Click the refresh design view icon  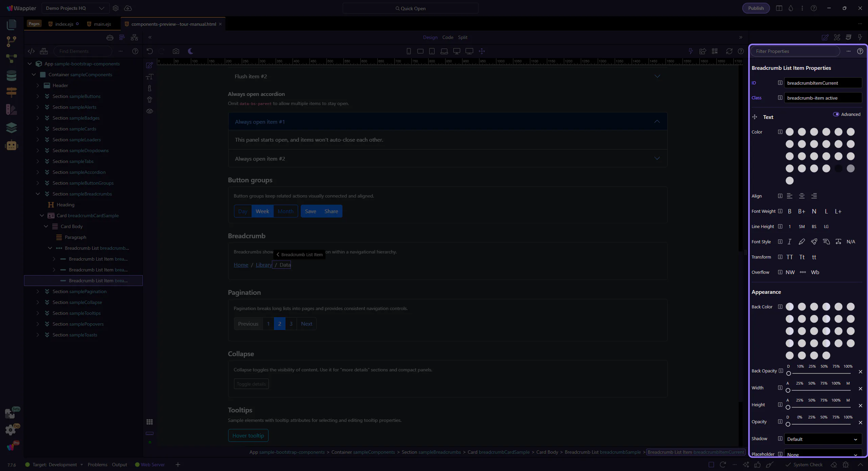(729, 51)
